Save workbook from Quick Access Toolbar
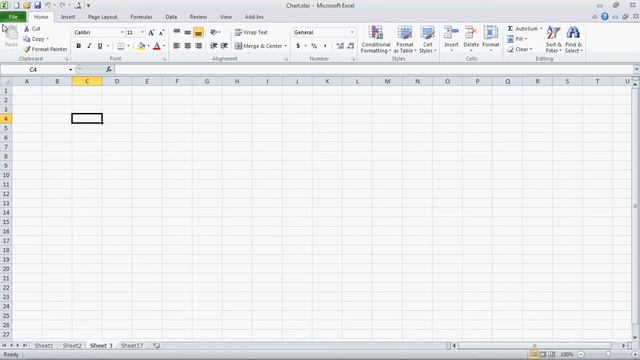This screenshot has width=640, height=360. click(x=37, y=5)
